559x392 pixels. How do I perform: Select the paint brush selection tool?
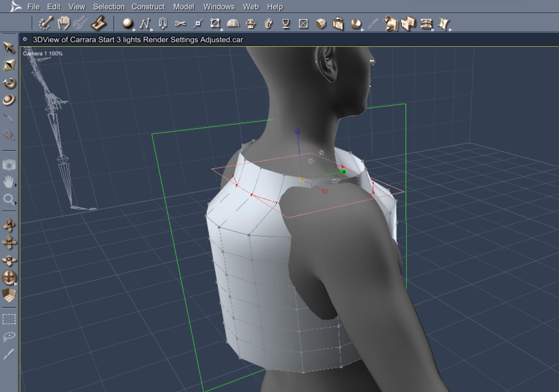(x=9, y=354)
